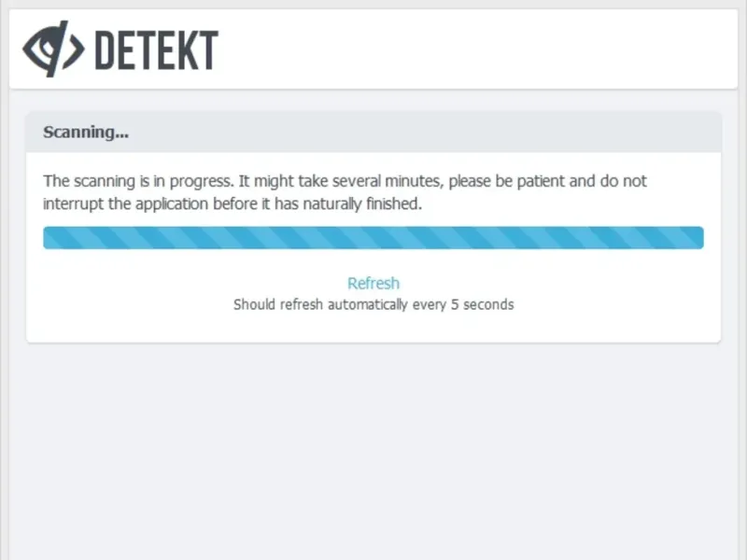This screenshot has width=747, height=560.
Task: Click the empty white banner right of DETEKT
Action: tap(486, 50)
